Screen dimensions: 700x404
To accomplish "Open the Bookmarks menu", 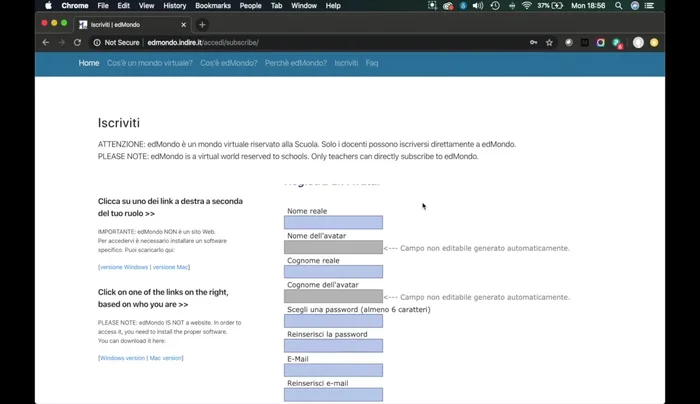I will [213, 6].
